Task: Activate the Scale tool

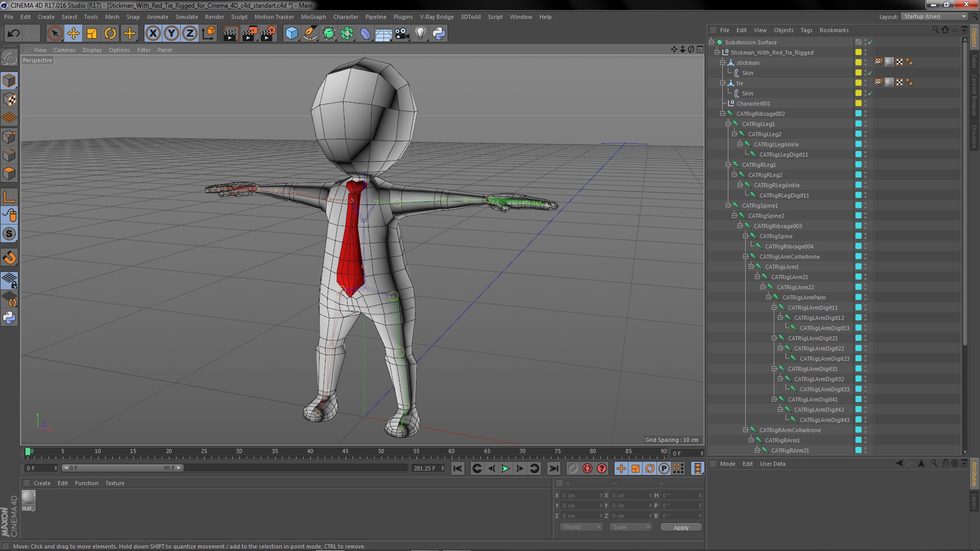Action: click(92, 34)
